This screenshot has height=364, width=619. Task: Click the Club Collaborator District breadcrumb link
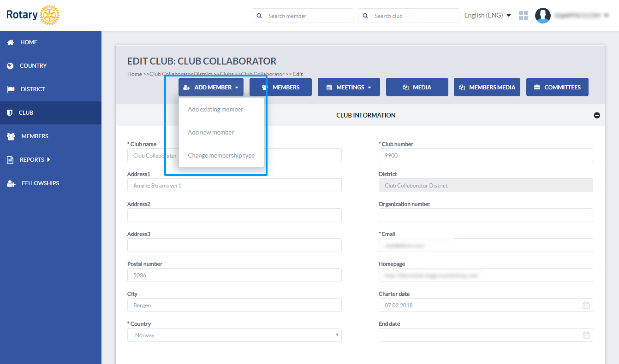181,74
